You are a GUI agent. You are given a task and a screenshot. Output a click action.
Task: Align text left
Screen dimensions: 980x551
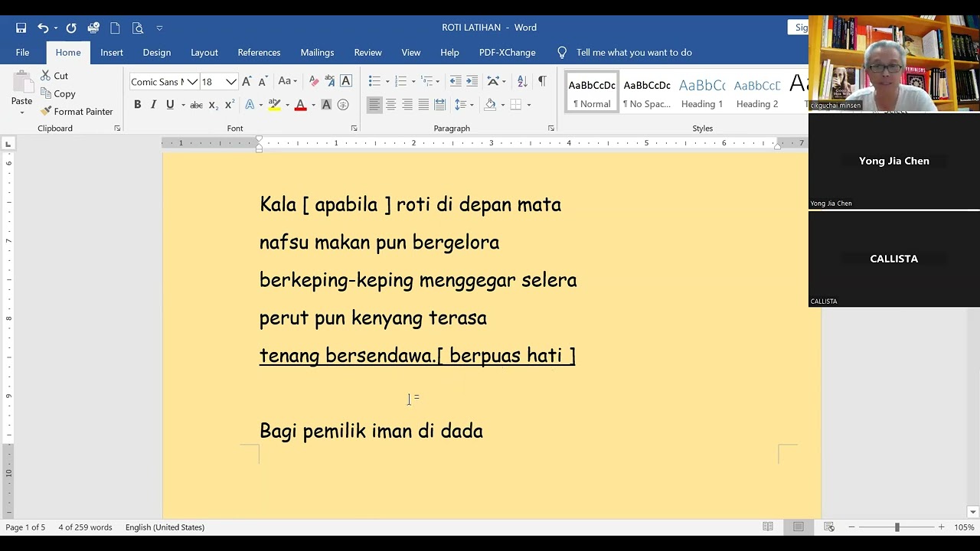pyautogui.click(x=374, y=105)
